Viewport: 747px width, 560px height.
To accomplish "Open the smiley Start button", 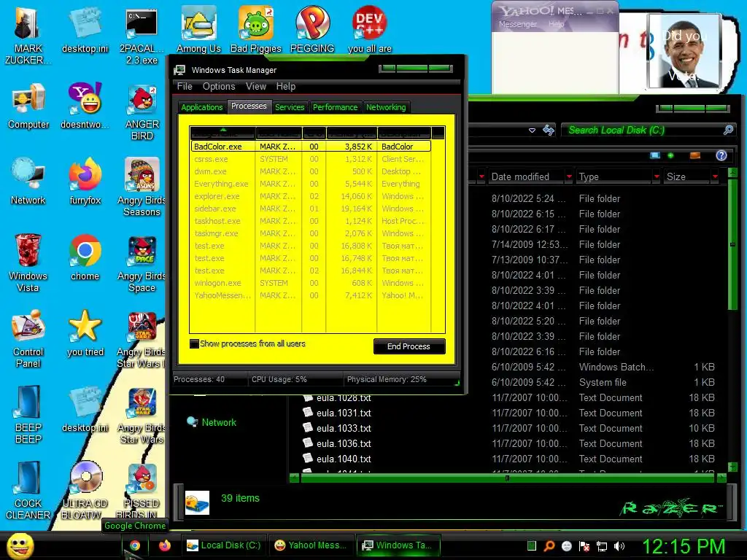I will 20,545.
